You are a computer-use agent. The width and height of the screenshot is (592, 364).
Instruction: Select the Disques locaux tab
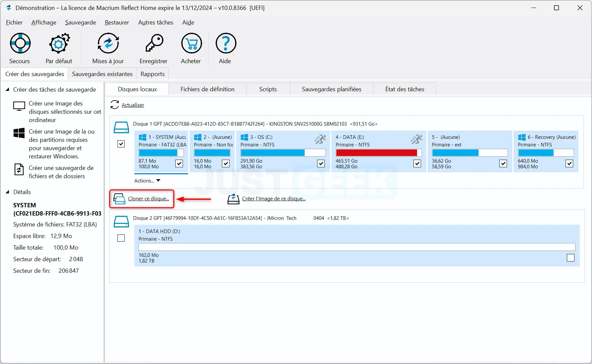coord(137,89)
